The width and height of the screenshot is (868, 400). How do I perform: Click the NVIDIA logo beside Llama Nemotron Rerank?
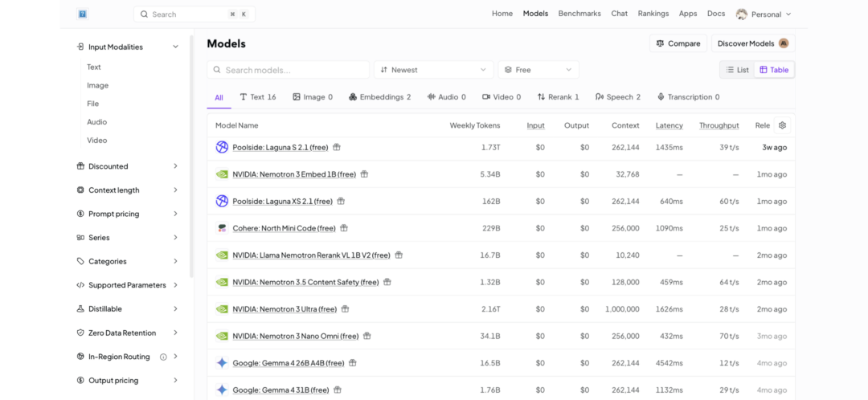point(222,255)
